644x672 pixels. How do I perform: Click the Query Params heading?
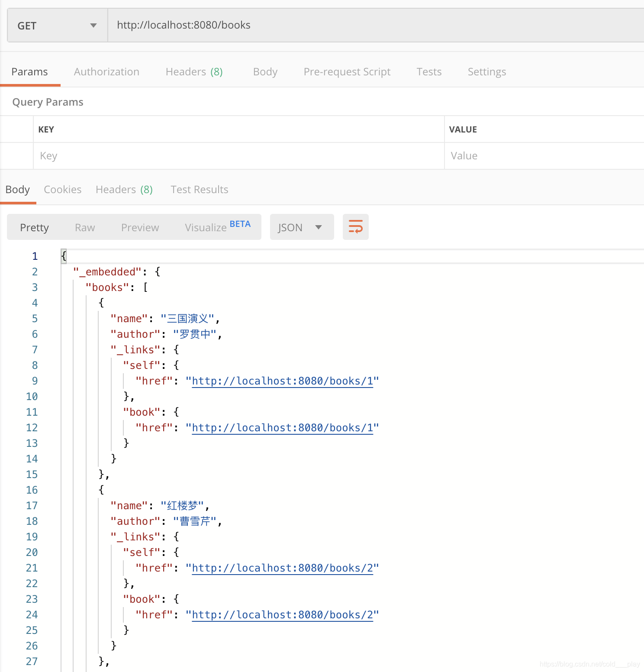[x=48, y=102]
